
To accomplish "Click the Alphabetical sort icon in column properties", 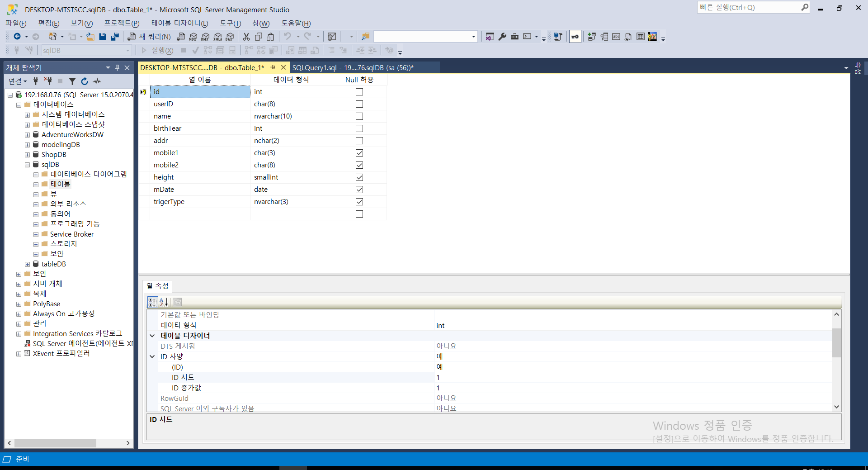I will [164, 302].
